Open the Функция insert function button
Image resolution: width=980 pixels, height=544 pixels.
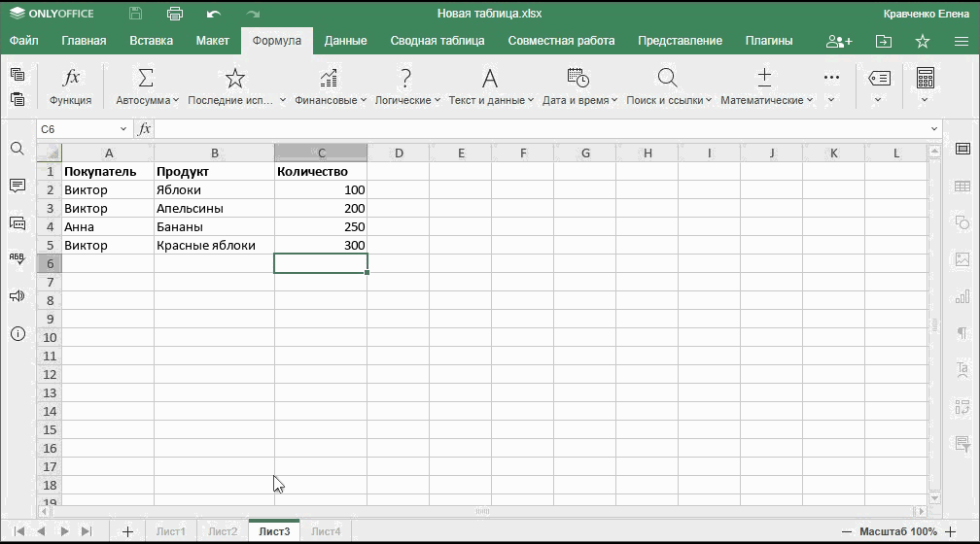71,86
